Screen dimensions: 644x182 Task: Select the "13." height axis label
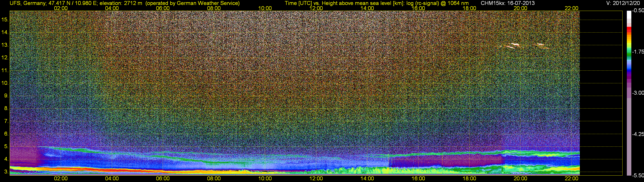[5, 45]
